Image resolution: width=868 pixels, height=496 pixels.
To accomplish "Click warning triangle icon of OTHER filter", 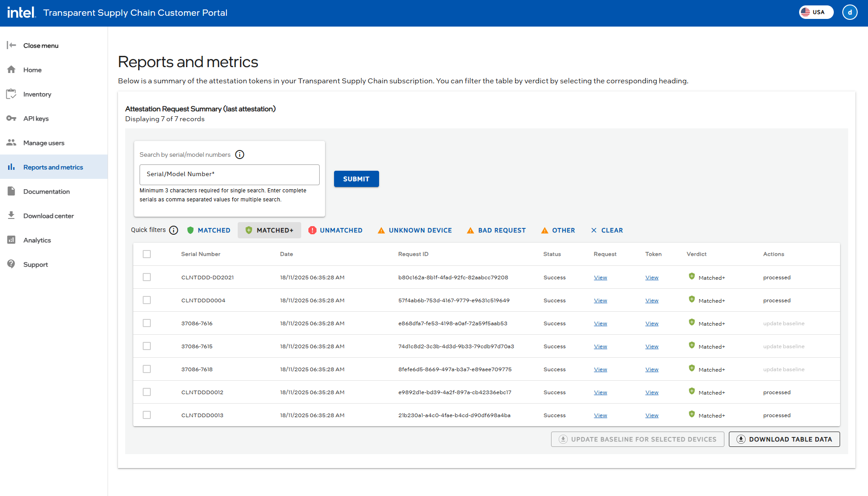I will pyautogui.click(x=545, y=230).
